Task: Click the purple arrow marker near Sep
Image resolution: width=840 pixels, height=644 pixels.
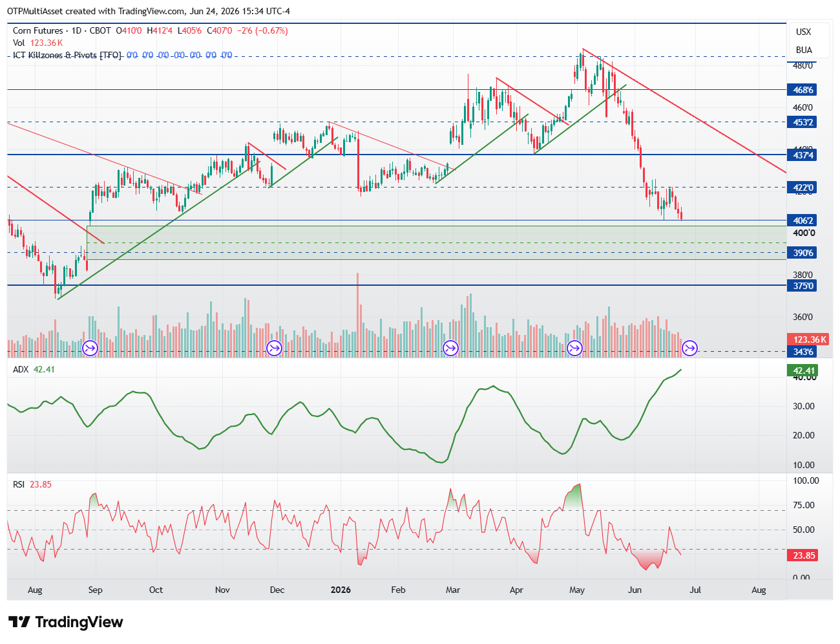Action: [90, 349]
